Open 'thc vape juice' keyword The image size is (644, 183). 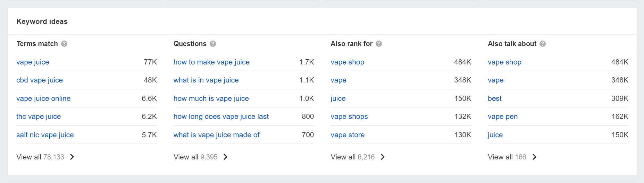click(x=39, y=116)
